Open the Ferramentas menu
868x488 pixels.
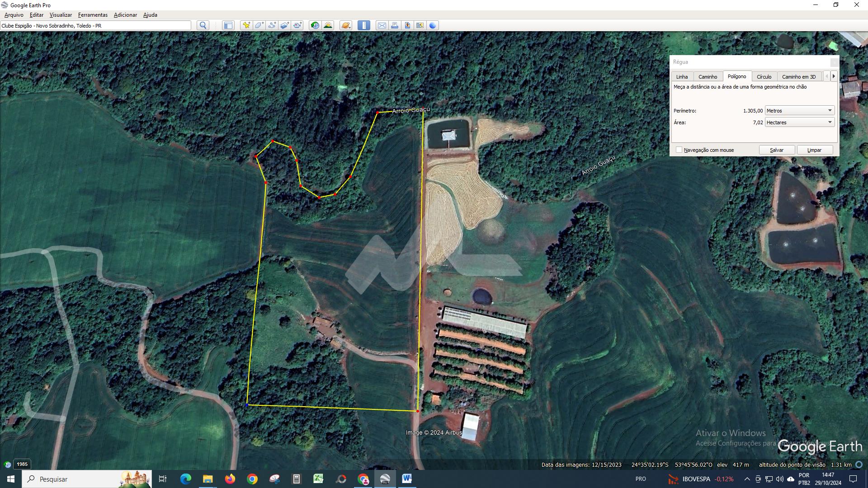point(93,15)
